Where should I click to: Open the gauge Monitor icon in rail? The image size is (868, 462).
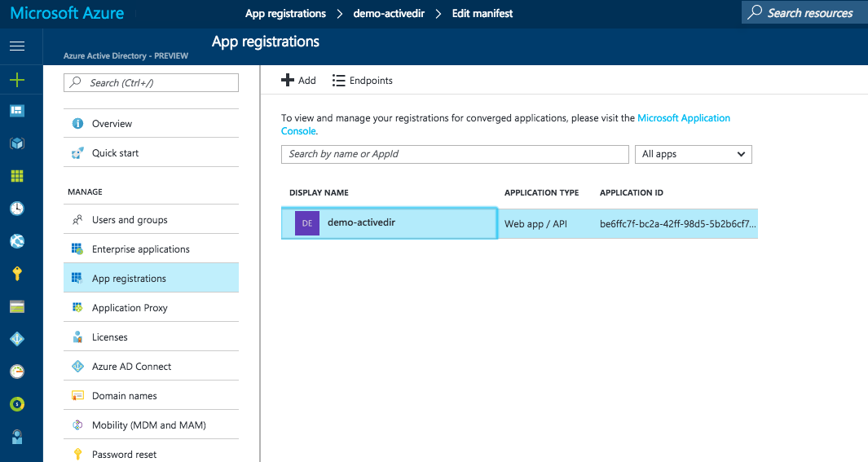coord(17,372)
